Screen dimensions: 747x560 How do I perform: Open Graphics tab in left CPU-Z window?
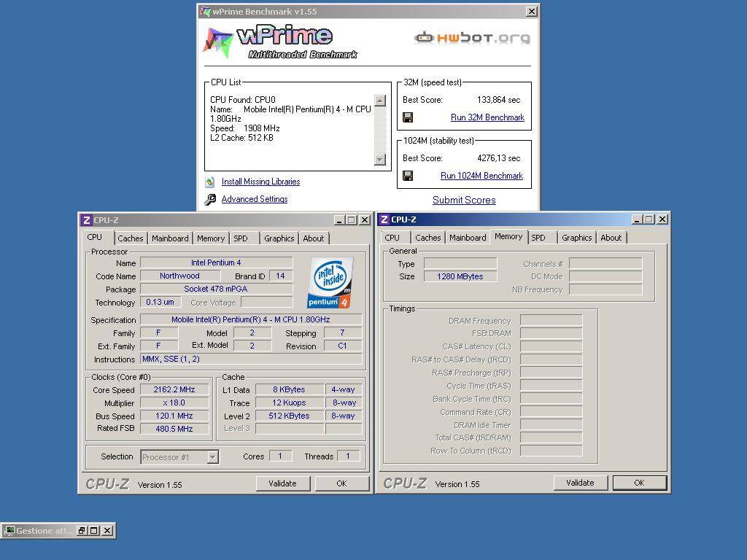tap(279, 238)
